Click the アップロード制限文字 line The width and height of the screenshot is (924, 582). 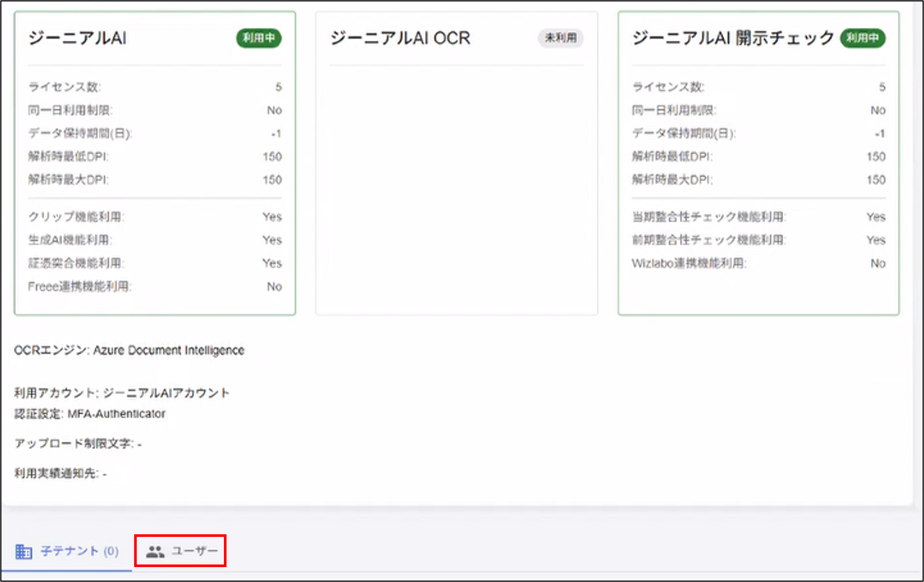(x=78, y=444)
